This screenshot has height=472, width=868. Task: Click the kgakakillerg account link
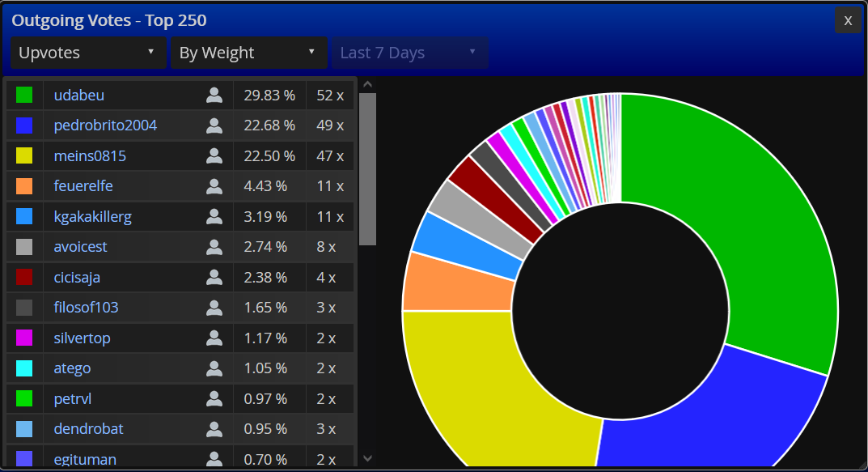[x=92, y=217]
